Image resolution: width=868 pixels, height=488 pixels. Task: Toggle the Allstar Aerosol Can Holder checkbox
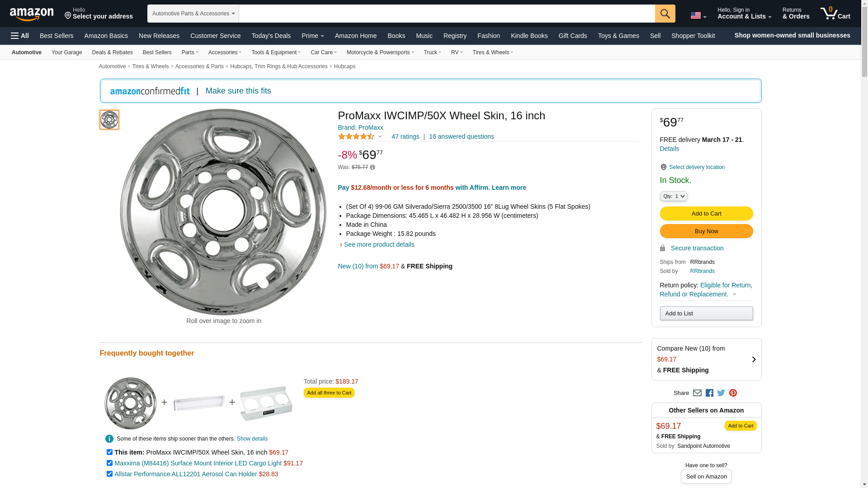[x=109, y=474]
